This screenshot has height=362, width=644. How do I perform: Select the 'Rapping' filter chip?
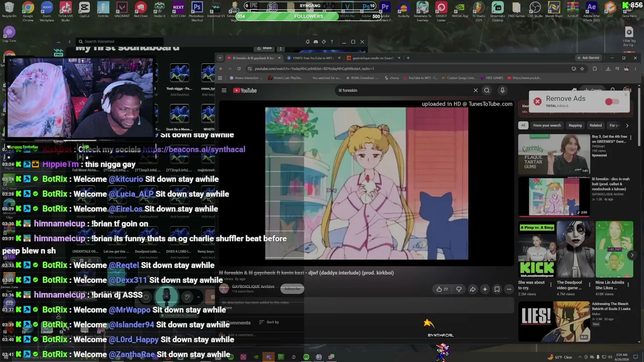pos(575,125)
